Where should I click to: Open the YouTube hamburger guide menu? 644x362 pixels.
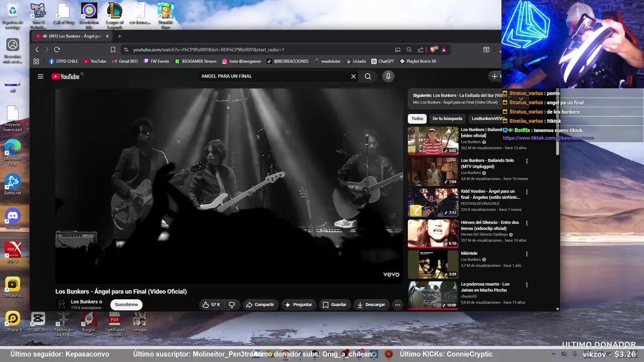(40, 76)
